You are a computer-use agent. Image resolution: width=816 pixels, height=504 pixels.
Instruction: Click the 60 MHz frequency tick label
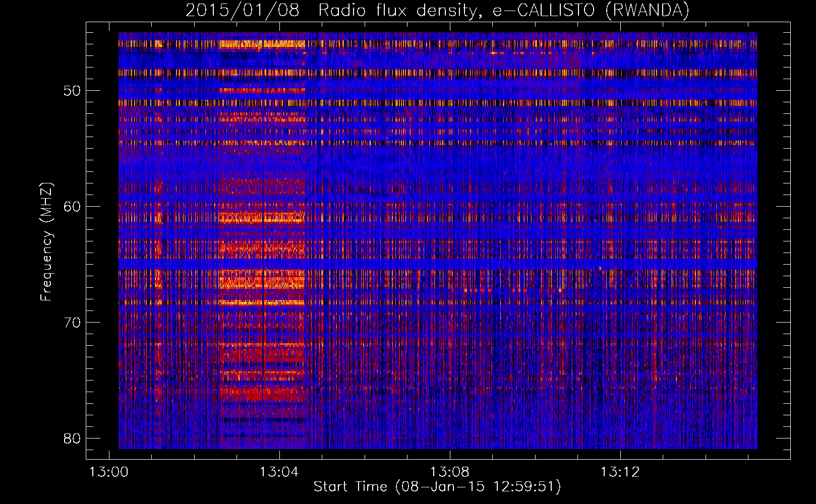pyautogui.click(x=72, y=207)
